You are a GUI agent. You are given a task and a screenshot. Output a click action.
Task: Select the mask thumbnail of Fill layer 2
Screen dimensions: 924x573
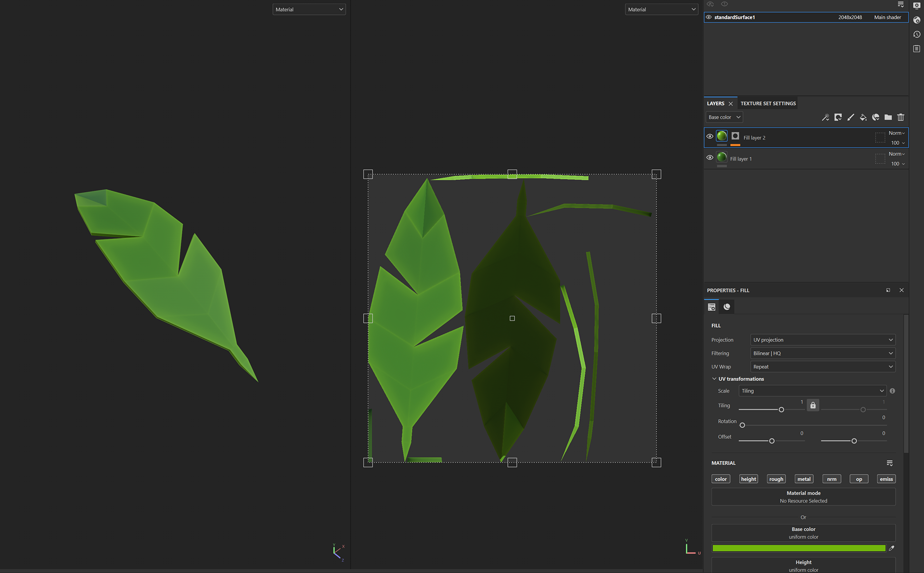coord(735,136)
